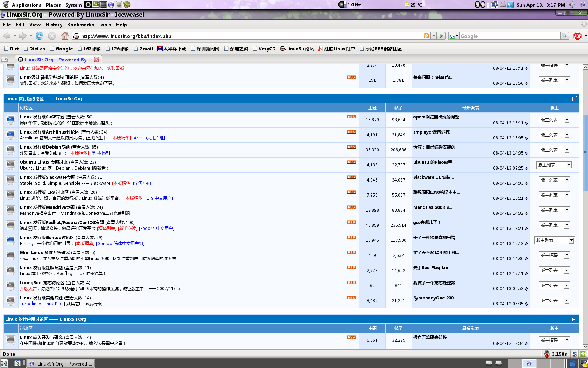588x368 pixels.
Task: Click the volume speaker icon in panel
Action: [572, 5]
